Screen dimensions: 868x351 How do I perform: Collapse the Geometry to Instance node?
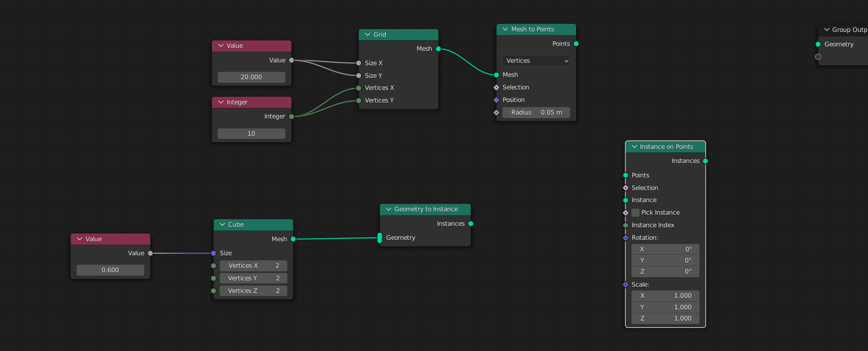(x=389, y=209)
